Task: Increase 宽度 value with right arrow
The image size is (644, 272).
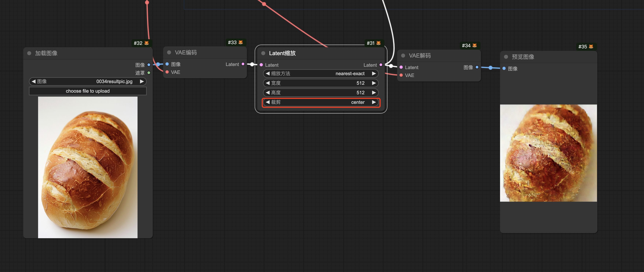Action: tap(374, 83)
